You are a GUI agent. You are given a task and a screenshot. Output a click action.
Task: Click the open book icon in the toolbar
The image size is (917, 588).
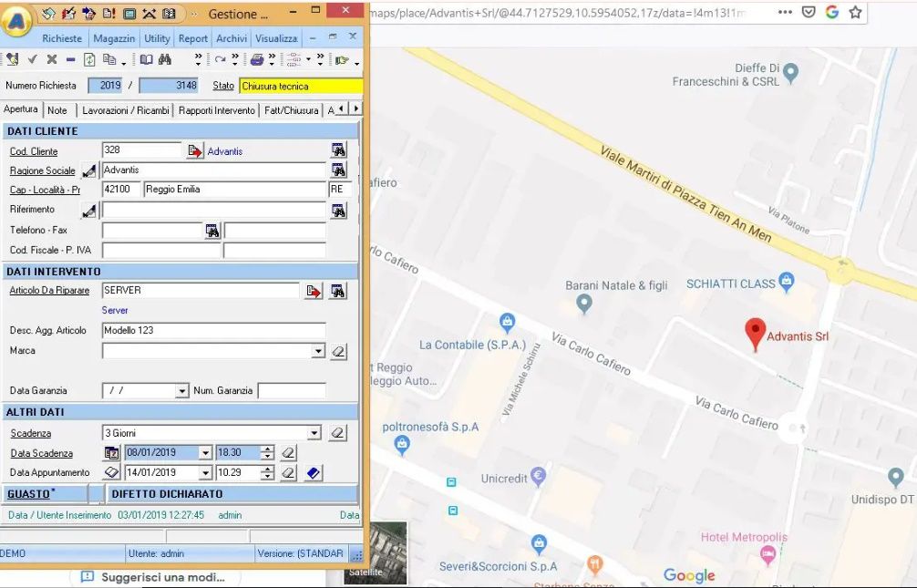146,59
